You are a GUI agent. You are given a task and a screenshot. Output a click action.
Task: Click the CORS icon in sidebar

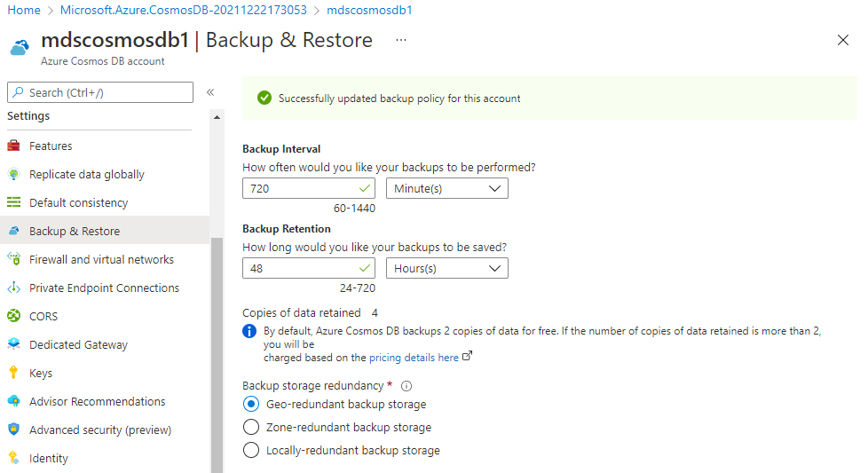(14, 316)
